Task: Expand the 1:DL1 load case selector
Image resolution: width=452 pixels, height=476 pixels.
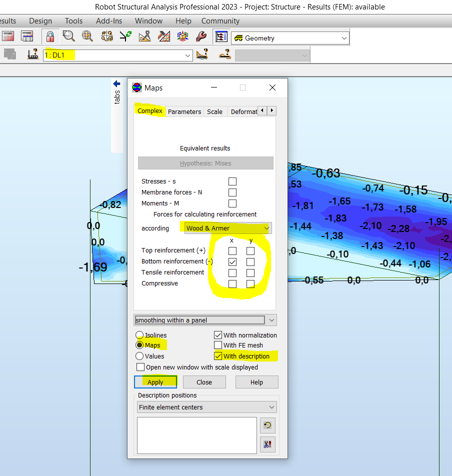Action: [x=188, y=55]
